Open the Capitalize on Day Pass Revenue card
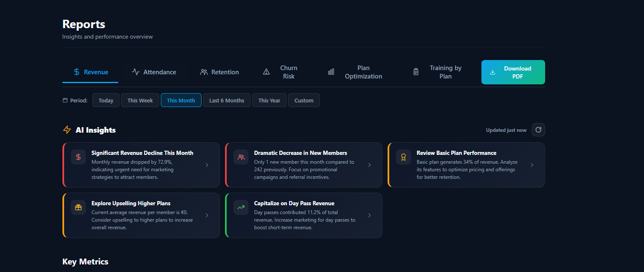Screen dimensions: 644x272 click(x=303, y=215)
